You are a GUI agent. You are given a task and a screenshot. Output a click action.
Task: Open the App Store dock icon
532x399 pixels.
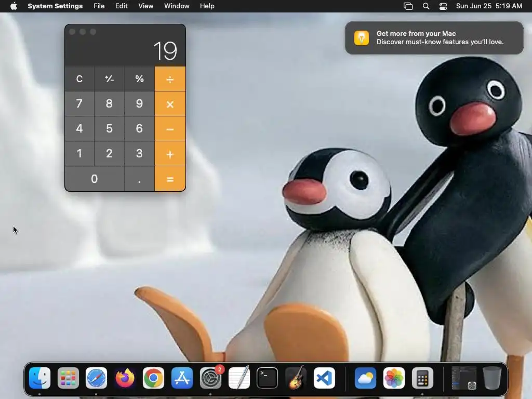click(x=182, y=378)
